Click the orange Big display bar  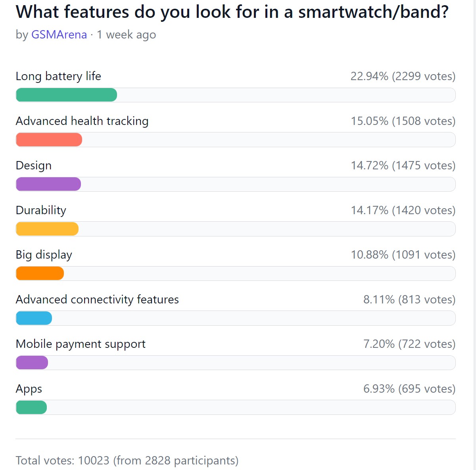tap(40, 274)
